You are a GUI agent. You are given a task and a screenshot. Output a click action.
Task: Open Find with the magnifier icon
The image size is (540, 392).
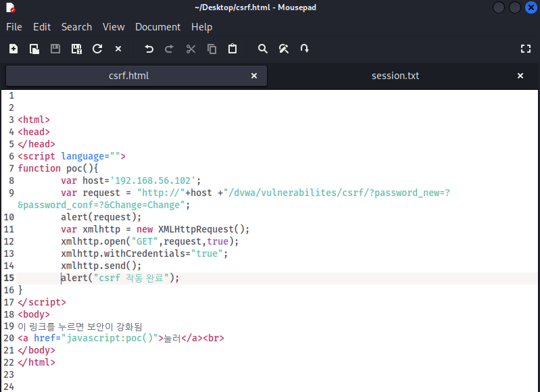pyautogui.click(x=263, y=49)
